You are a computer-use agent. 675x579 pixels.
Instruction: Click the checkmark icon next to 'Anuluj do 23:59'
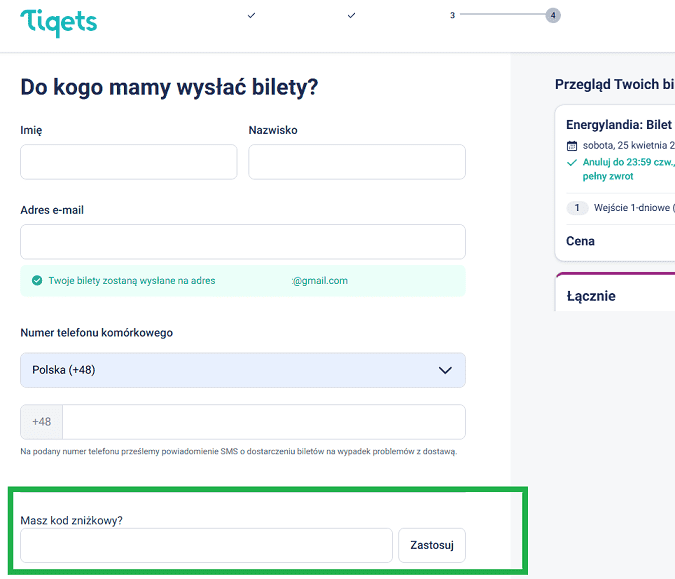(572, 162)
